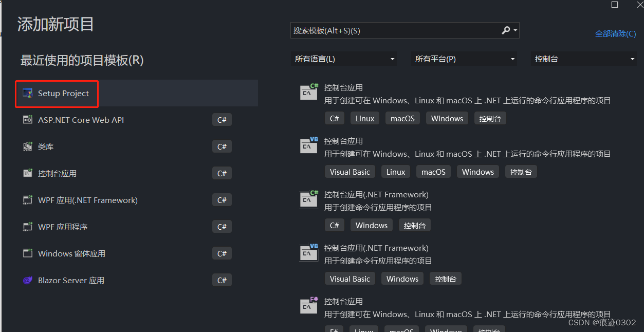Click C# tag beside Windows 窗体应用
This screenshot has width=644, height=332.
pos(222,253)
